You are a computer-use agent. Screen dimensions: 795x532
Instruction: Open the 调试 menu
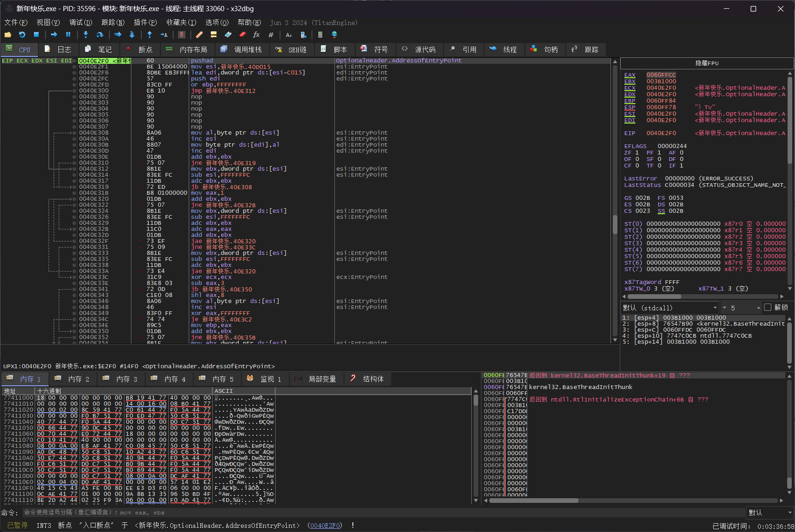[80, 22]
